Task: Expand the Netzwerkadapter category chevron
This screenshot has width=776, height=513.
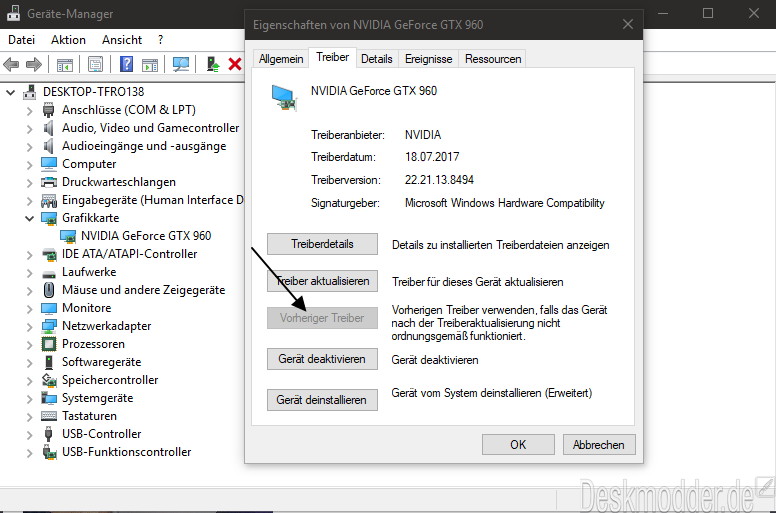Action: pos(30,326)
